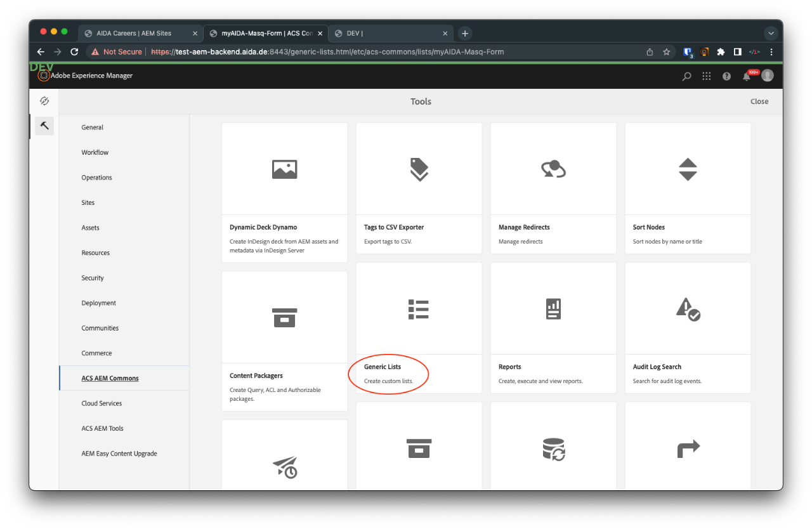Screen dimensions: 812x529
Task: Open Audit Log Search warning icon
Action: pyautogui.click(x=688, y=309)
